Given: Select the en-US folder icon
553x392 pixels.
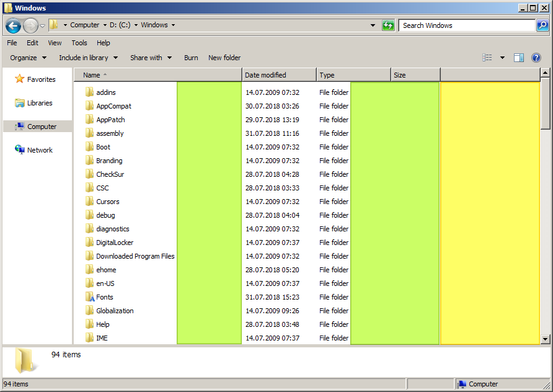Looking at the screenshot, I should tap(89, 283).
